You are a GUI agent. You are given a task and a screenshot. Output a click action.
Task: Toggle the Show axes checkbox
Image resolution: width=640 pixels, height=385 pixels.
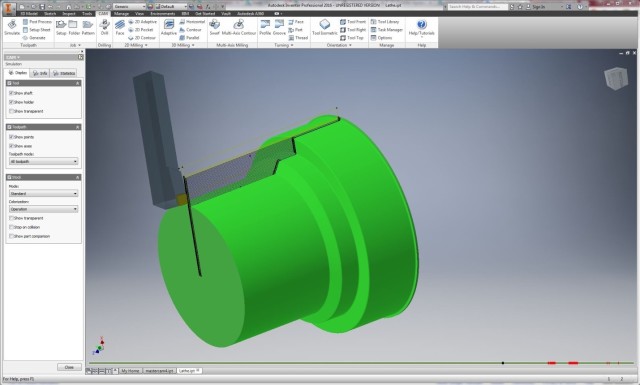click(x=11, y=146)
